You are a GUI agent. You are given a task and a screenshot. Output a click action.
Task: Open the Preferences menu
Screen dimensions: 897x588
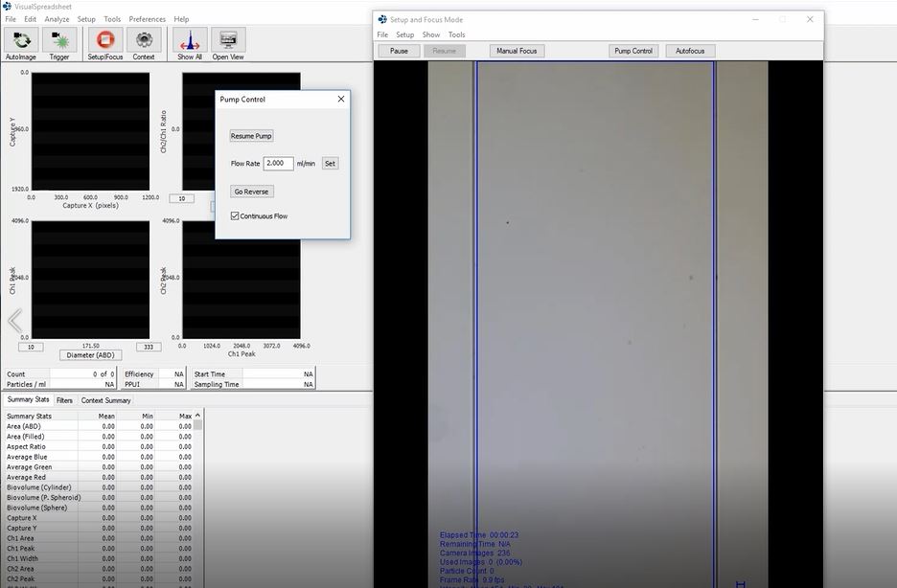click(147, 19)
